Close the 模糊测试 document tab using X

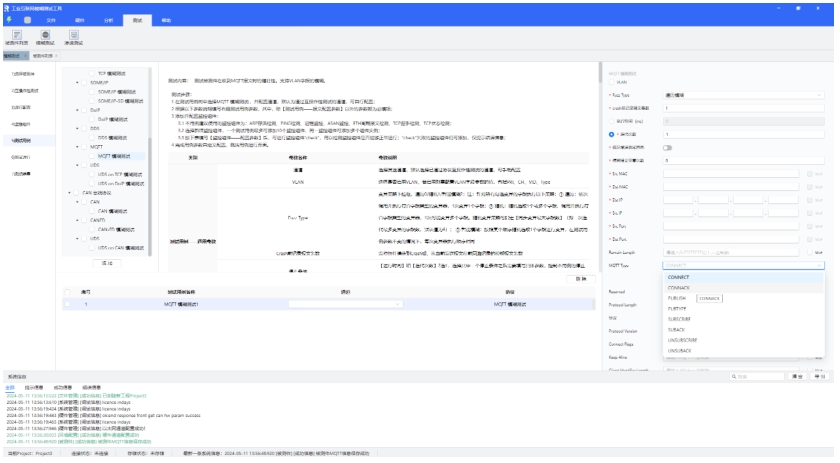[25, 57]
